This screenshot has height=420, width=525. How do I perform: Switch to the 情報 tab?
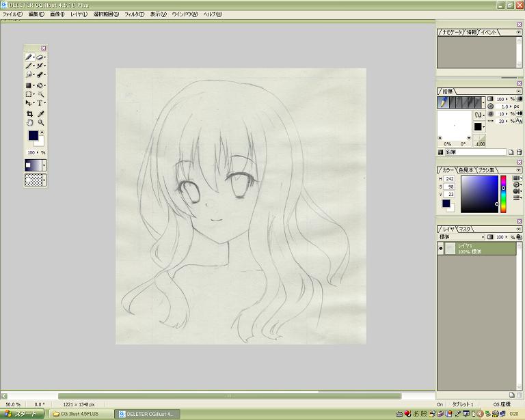pyautogui.click(x=472, y=32)
